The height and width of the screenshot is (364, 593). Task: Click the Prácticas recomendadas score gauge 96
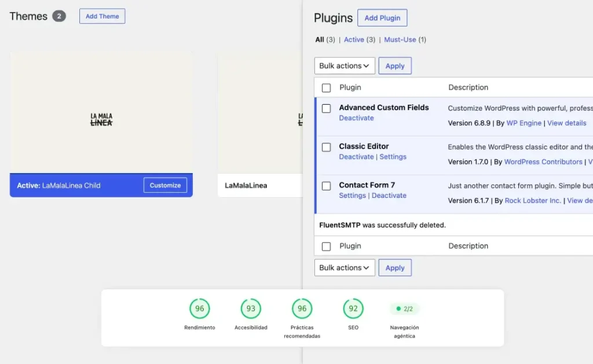click(302, 309)
